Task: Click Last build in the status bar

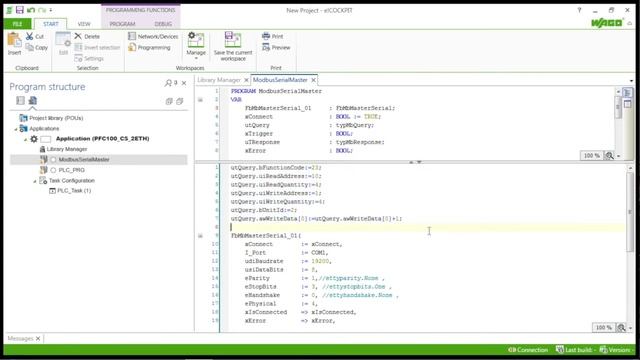Action: tap(576, 350)
